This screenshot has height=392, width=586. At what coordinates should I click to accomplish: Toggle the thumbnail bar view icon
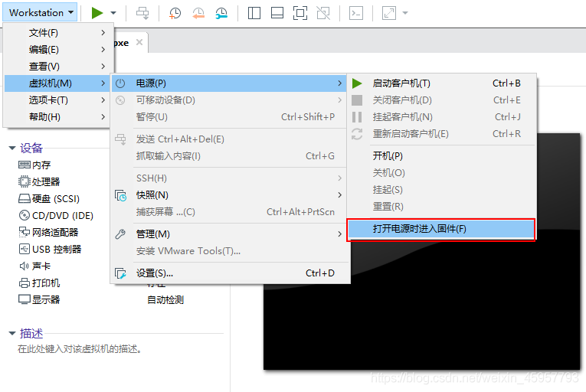(277, 13)
